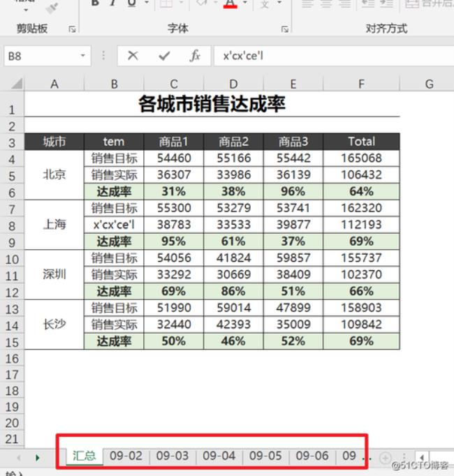
Task: Click the cell with value 112193
Action: pos(361,225)
